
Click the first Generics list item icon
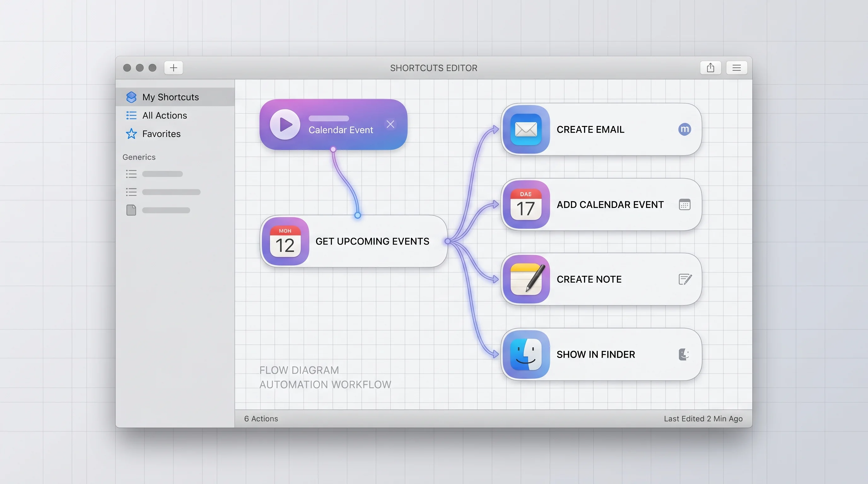coord(131,174)
